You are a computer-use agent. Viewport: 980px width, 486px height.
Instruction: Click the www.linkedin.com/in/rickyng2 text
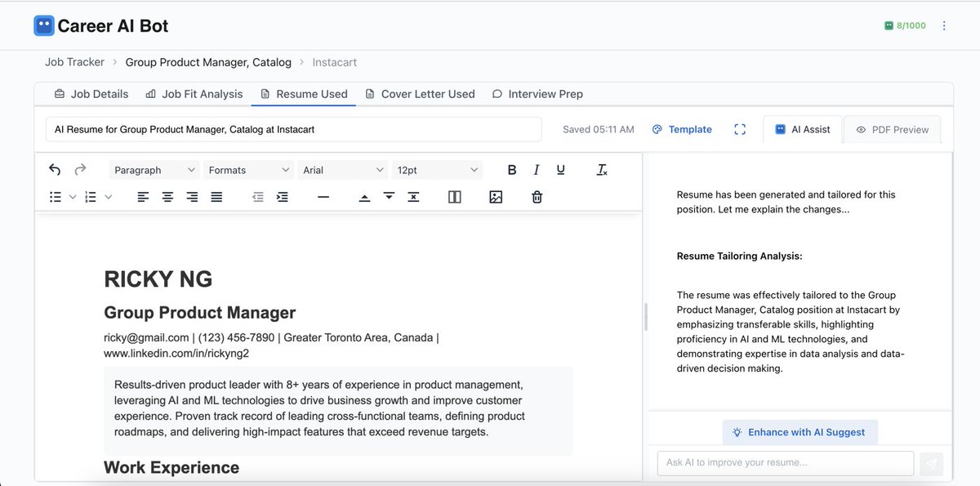pos(176,354)
